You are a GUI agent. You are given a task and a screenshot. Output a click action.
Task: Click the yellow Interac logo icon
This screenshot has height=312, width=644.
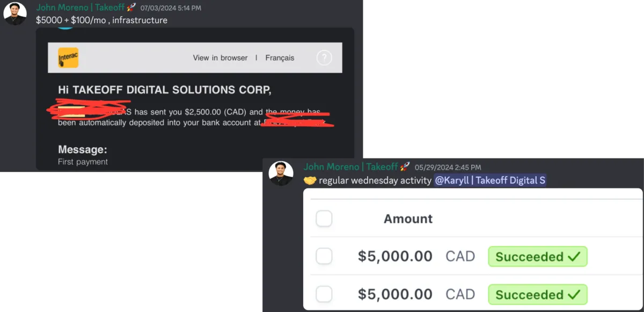click(68, 57)
